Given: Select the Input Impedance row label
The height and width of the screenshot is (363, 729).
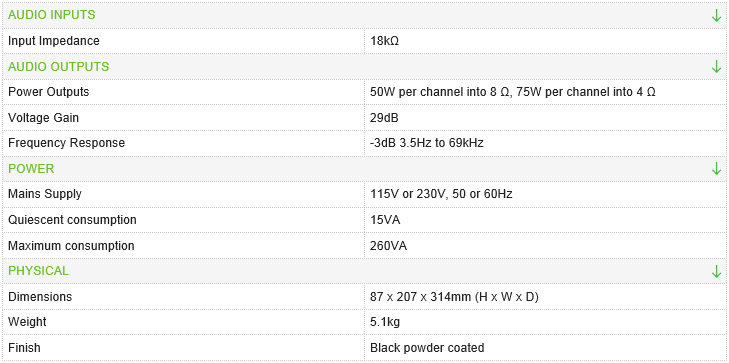Looking at the screenshot, I should pyautogui.click(x=53, y=41).
